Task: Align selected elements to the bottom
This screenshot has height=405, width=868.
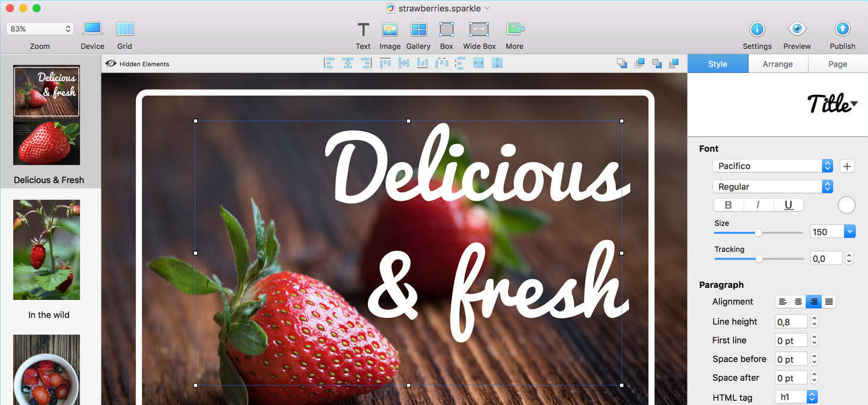Action: (x=423, y=63)
